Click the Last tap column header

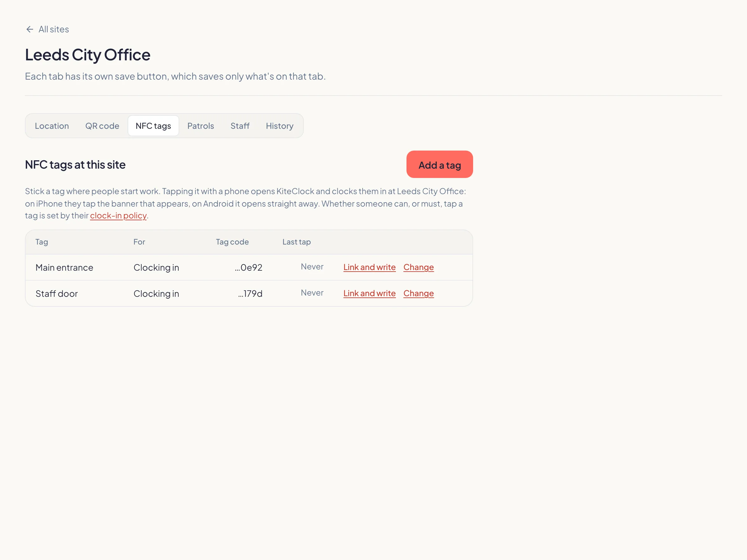[297, 242]
